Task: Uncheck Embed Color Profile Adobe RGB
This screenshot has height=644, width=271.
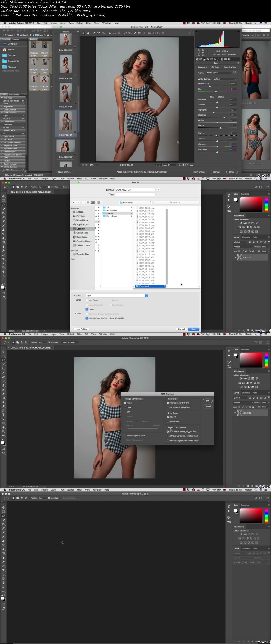Action: pos(87,319)
